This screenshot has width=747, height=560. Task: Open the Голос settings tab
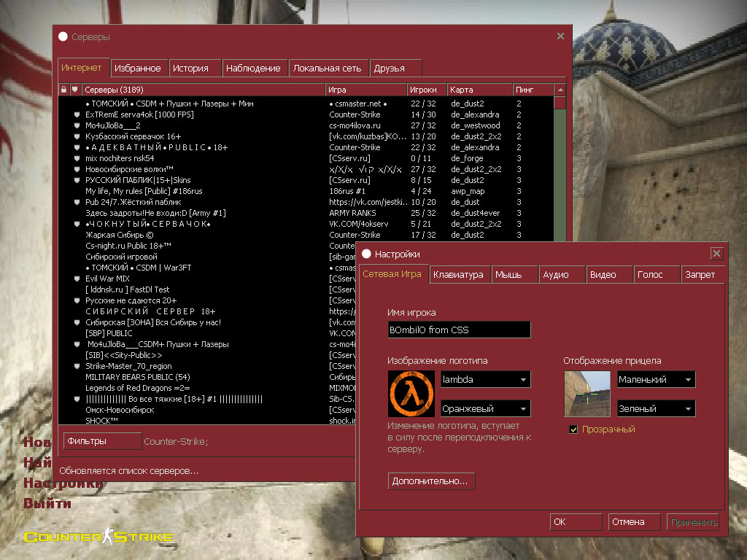(657, 275)
